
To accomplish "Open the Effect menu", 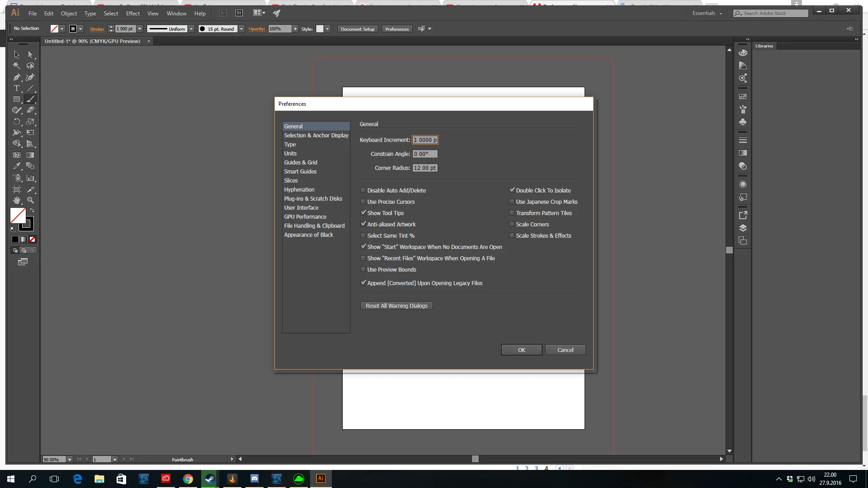I will [x=132, y=14].
